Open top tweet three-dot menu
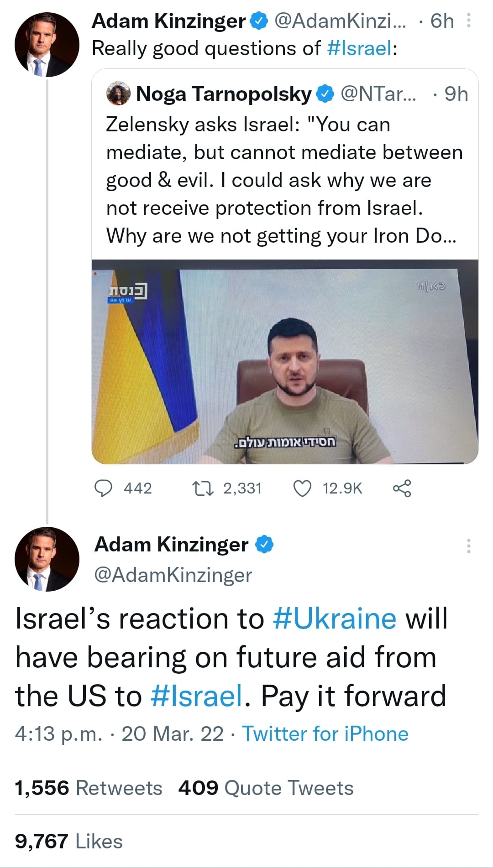Screen dimensions: 493x868 pyautogui.click(x=469, y=21)
